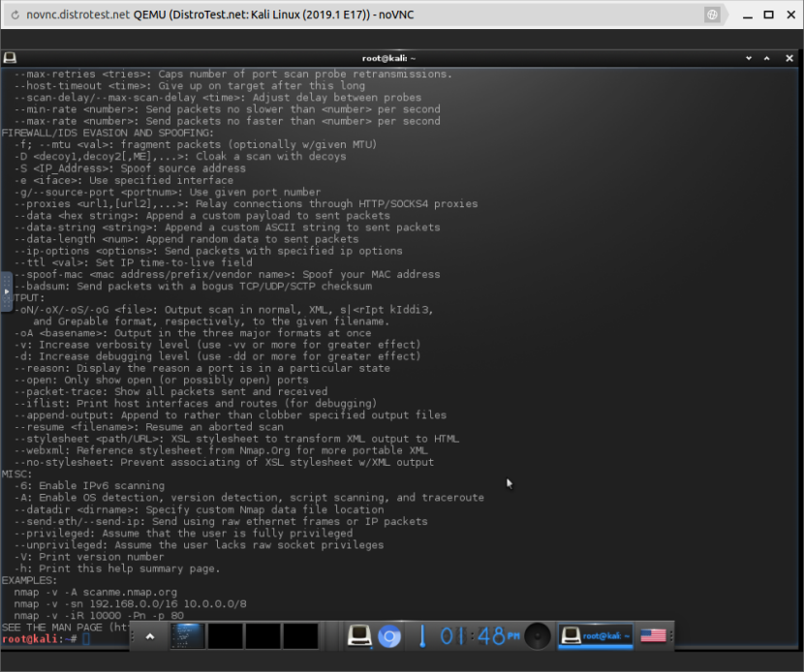This screenshot has height=672, width=804.
Task: Click the '--max-retries <tries>' option line
Action: (x=233, y=74)
